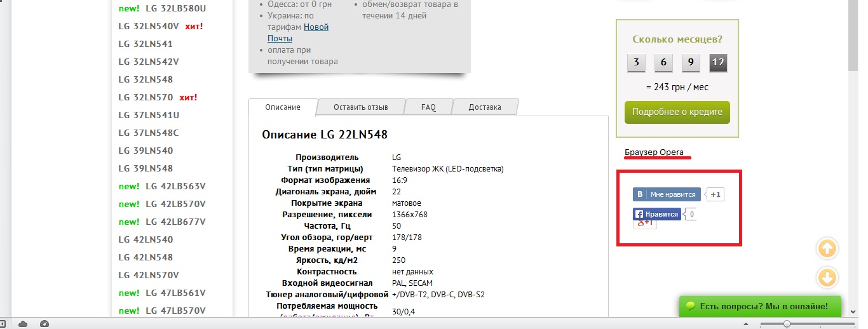Open LG 39LN540 model link

click(146, 151)
